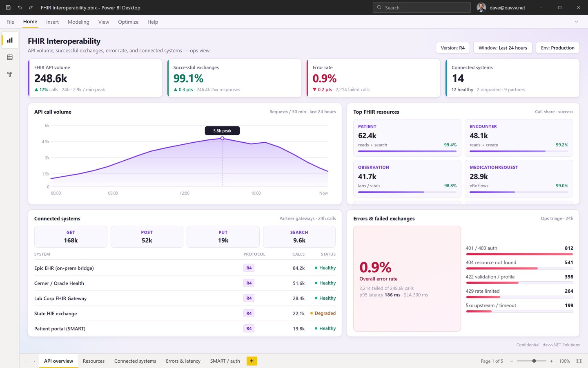Select Cerner / Oracle Health row
588x368 pixels.
click(x=185, y=283)
